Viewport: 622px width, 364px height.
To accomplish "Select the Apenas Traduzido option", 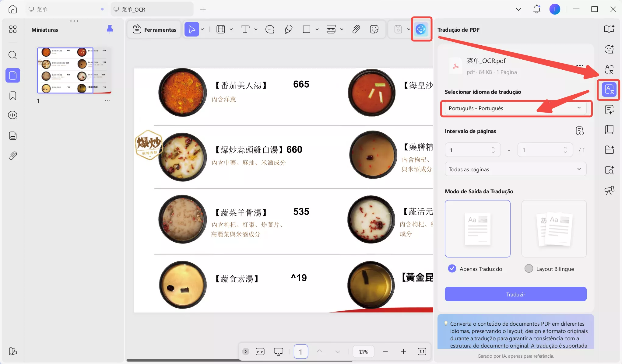I will (452, 268).
